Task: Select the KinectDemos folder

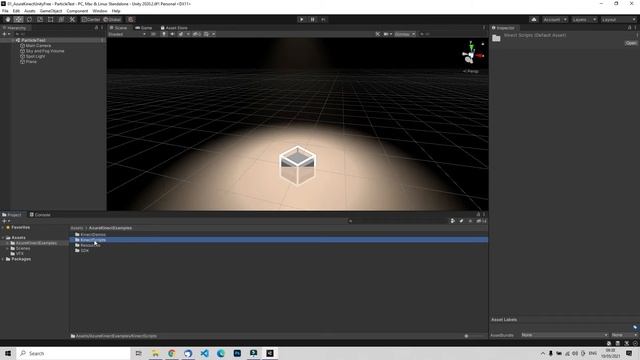Action: pyautogui.click(x=93, y=235)
